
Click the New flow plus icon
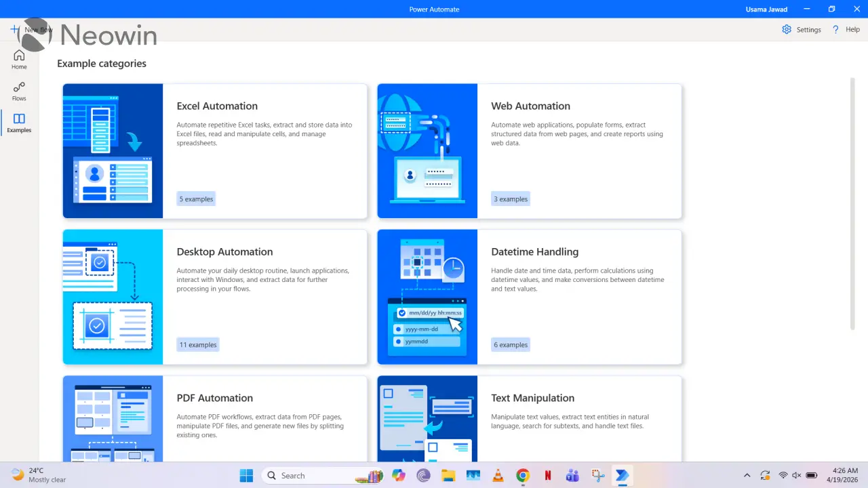15,29
